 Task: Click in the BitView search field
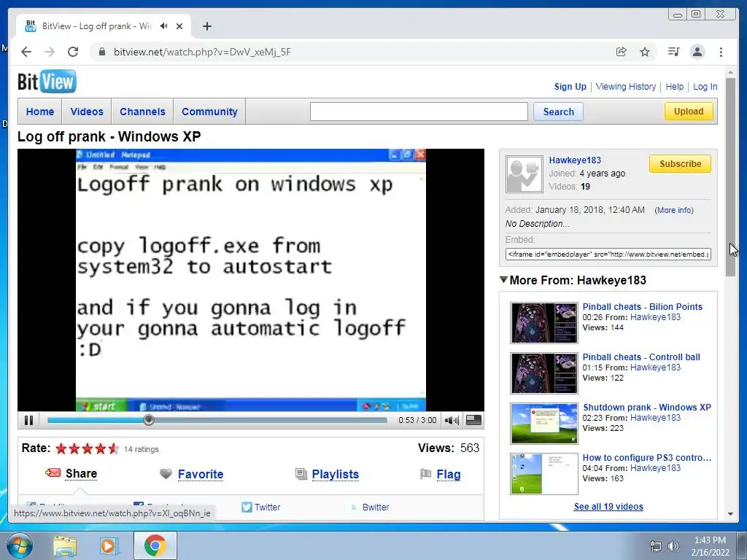419,112
